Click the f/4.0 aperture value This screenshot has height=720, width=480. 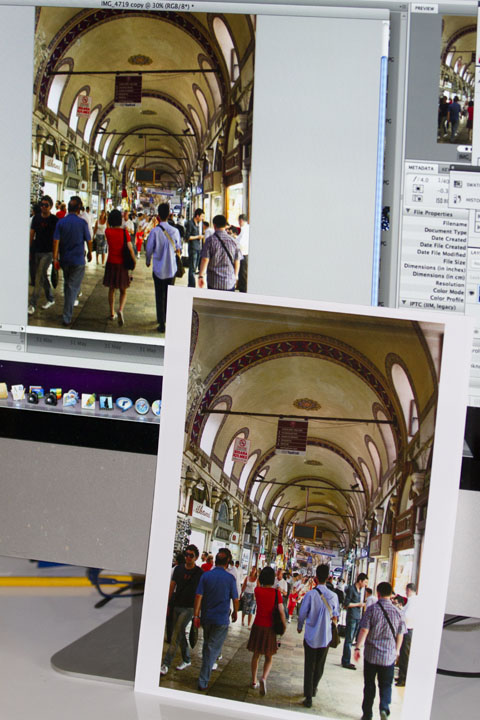[x=420, y=180]
